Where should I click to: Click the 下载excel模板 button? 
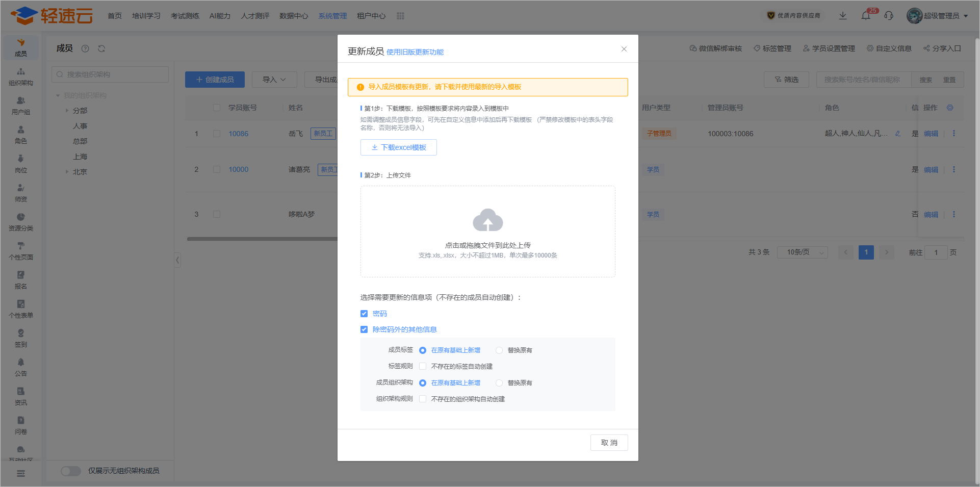(x=398, y=147)
